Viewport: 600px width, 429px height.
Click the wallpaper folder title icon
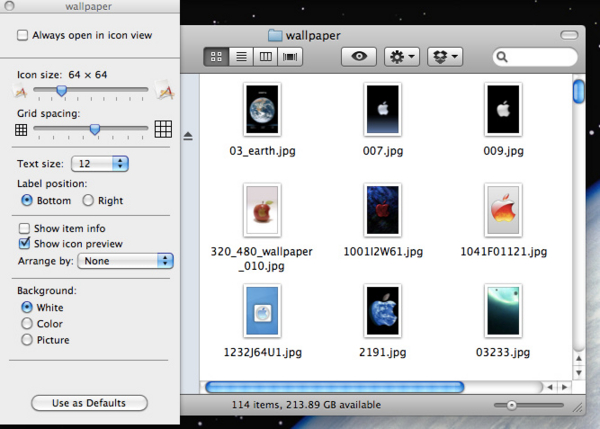click(x=275, y=35)
